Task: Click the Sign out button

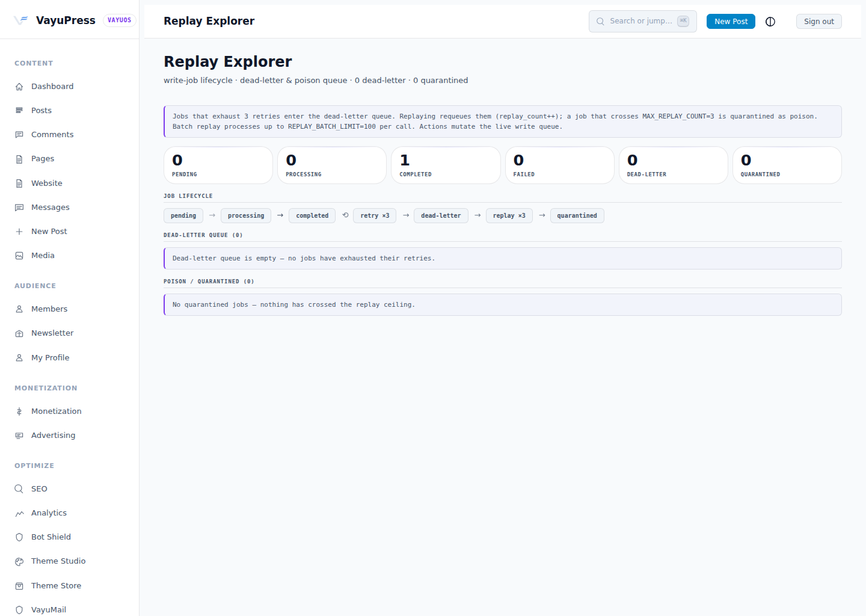Action: (819, 21)
